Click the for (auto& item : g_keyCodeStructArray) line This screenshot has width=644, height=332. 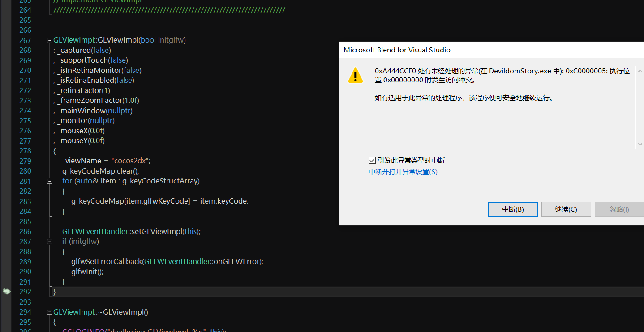(x=131, y=181)
